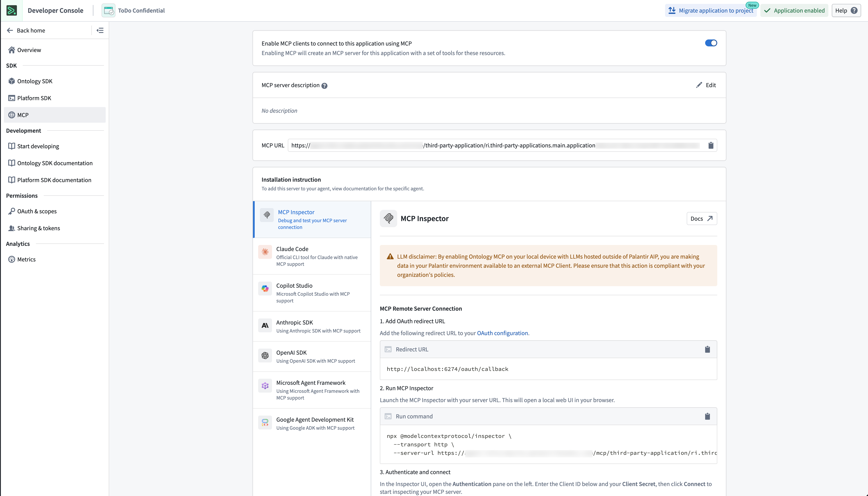Collapse the sidebar with the collapse icon
The image size is (868, 496).
tap(100, 30)
